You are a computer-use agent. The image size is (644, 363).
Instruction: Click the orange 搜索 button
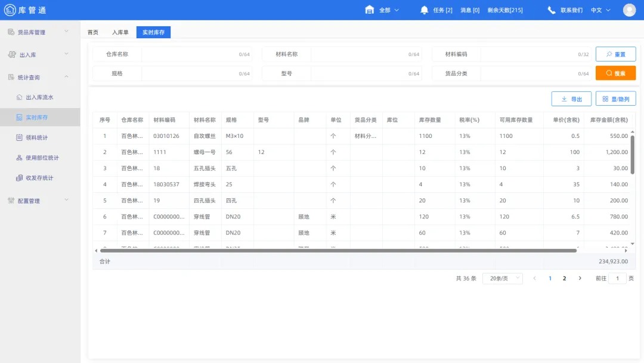coord(615,73)
